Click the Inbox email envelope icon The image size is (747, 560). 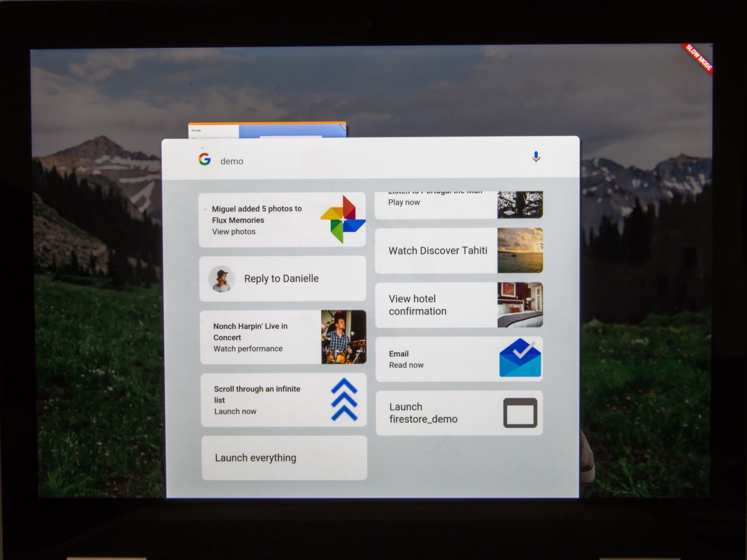[520, 358]
